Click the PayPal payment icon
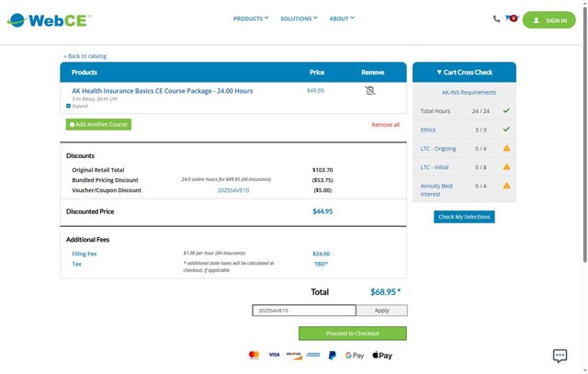 [x=332, y=355]
